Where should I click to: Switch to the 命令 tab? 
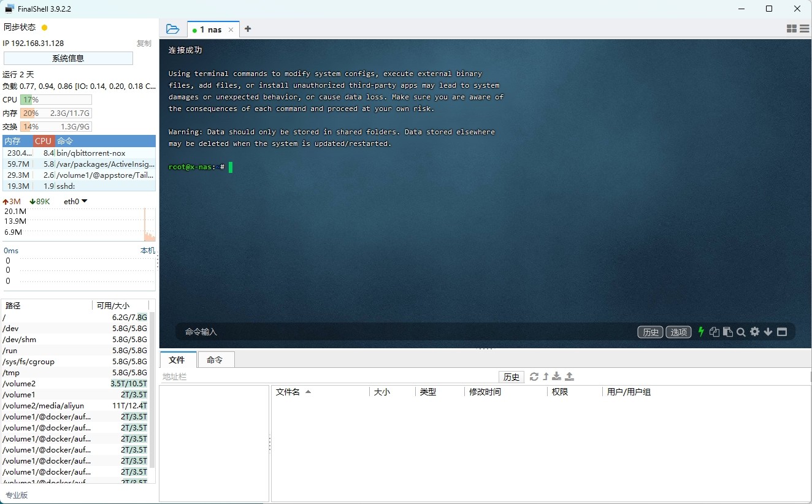(x=216, y=361)
